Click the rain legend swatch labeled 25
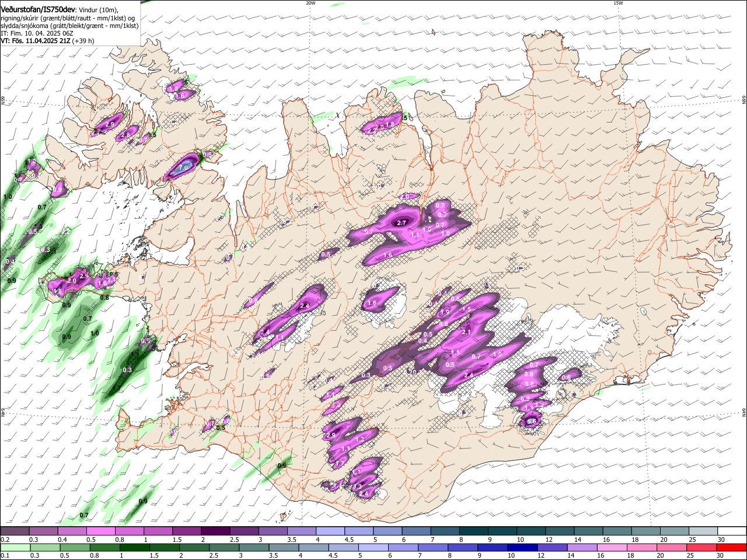747x560 pixels. pos(702,547)
